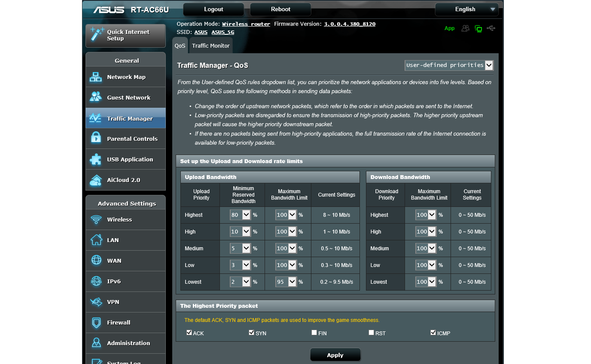The width and height of the screenshot is (591, 364).
Task: Switch to the QoS tab
Action: click(180, 45)
